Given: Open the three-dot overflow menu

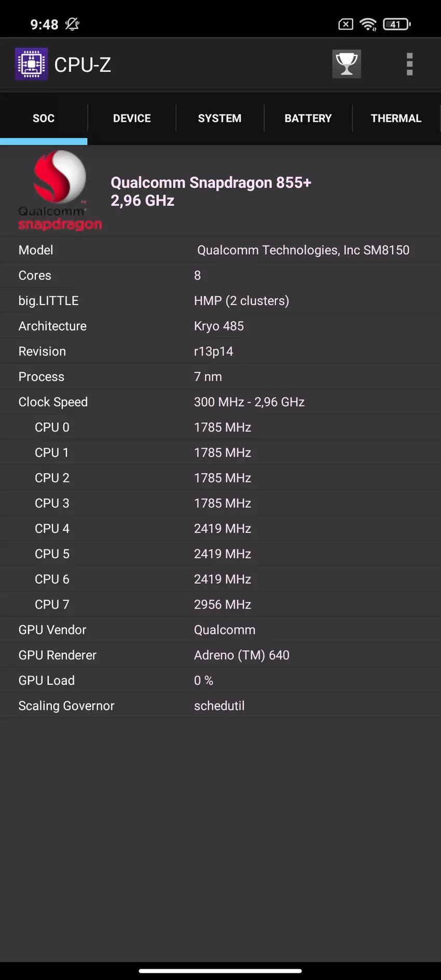Looking at the screenshot, I should click(409, 64).
